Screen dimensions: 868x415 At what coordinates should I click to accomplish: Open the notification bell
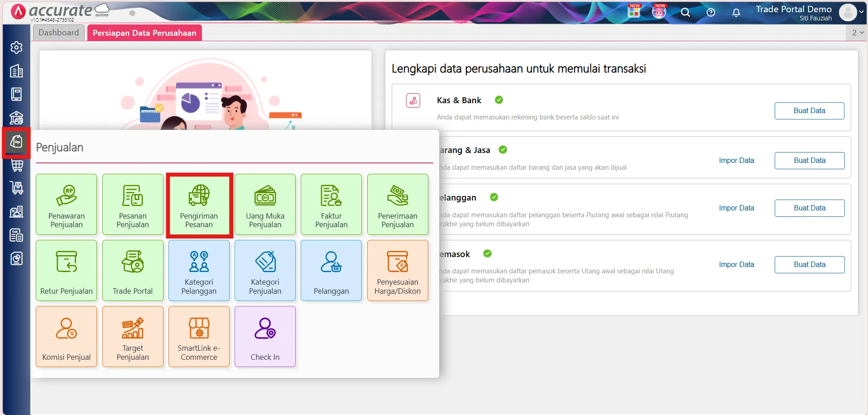click(x=736, y=13)
